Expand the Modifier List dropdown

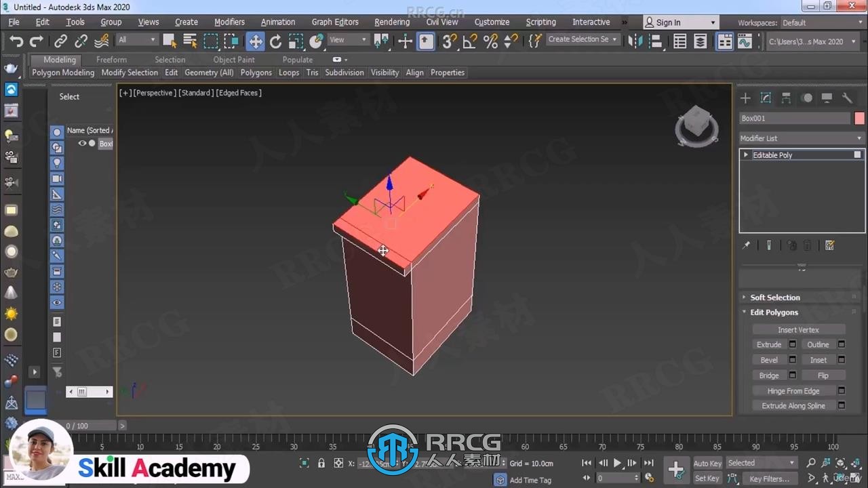tap(801, 138)
